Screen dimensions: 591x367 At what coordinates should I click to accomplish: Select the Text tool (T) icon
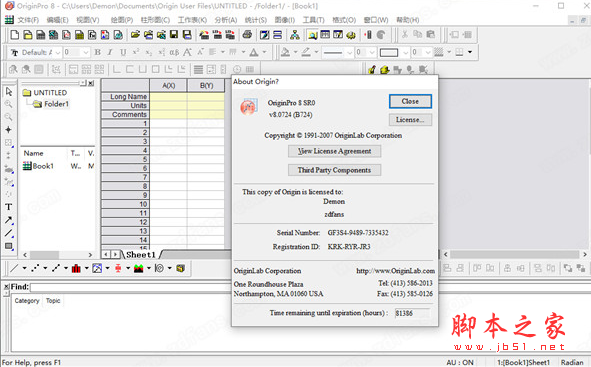(x=9, y=207)
